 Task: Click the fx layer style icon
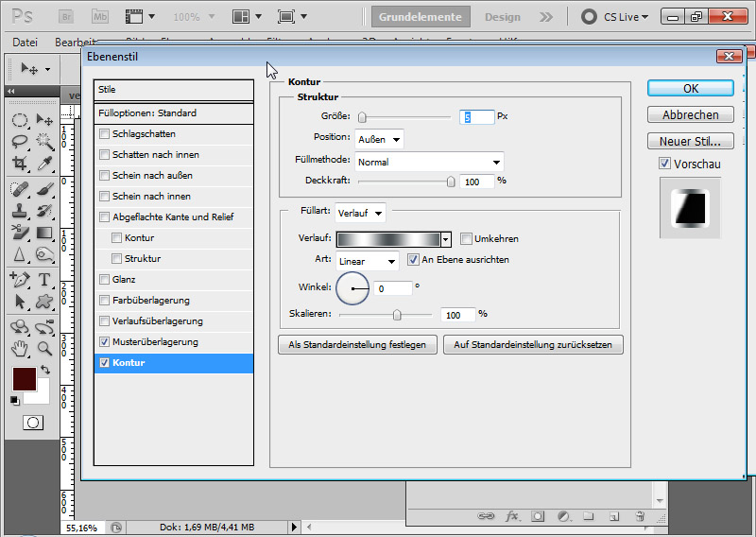pos(513,517)
